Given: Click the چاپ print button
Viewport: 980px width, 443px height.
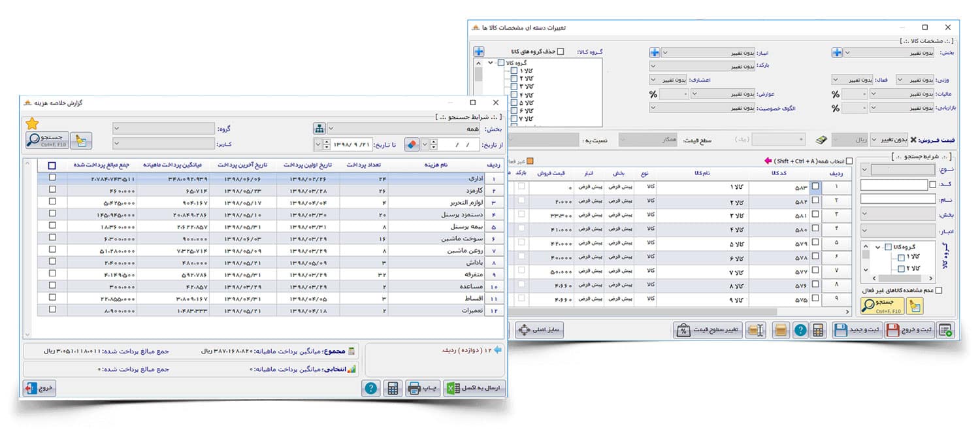Looking at the screenshot, I should (423, 388).
